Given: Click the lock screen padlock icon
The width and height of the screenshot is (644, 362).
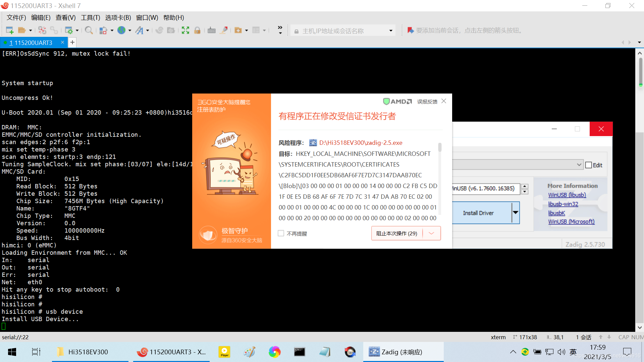Looking at the screenshot, I should (x=197, y=31).
